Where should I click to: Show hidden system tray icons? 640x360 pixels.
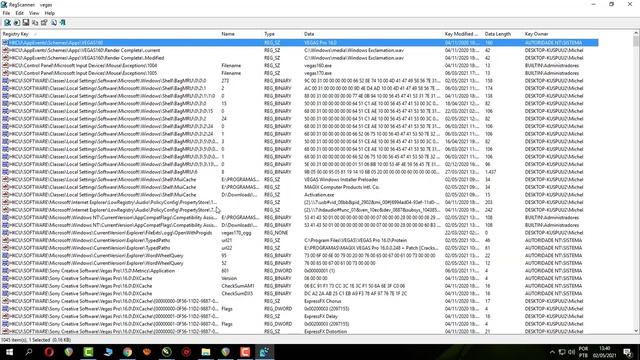click(552, 352)
